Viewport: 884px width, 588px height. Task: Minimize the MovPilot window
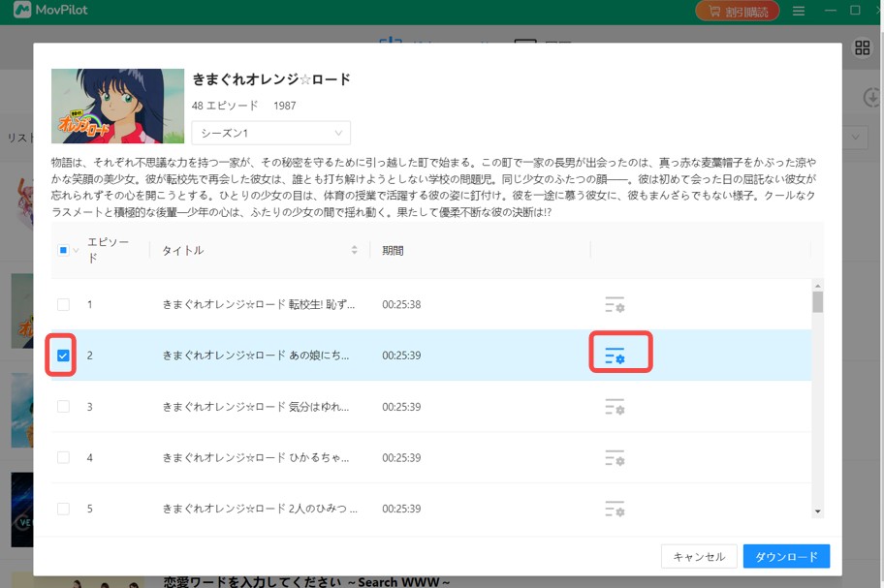(831, 10)
